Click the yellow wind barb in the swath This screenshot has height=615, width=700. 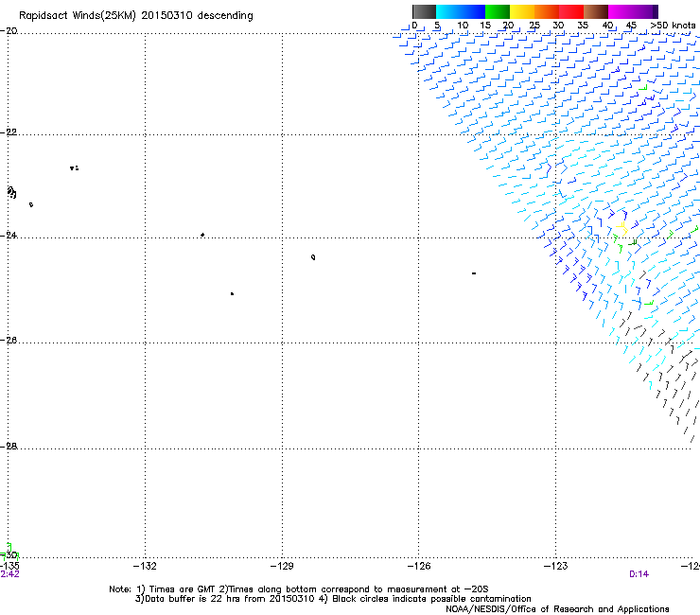[x=621, y=229]
